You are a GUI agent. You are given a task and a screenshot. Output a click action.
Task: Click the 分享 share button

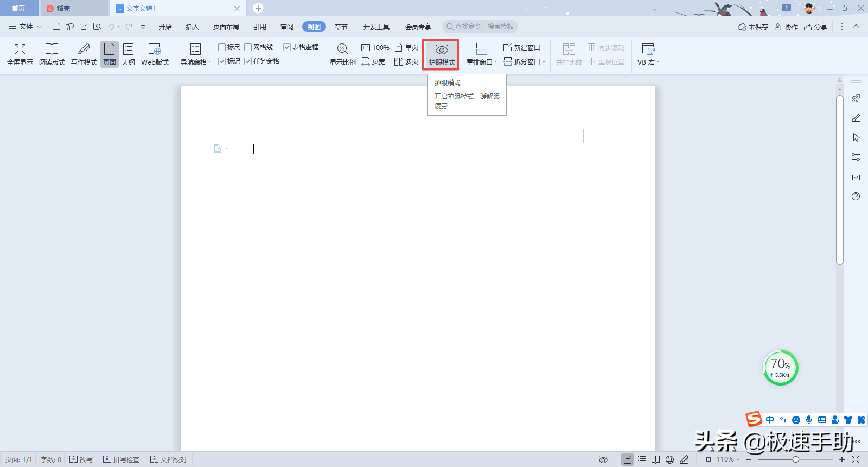pos(816,27)
